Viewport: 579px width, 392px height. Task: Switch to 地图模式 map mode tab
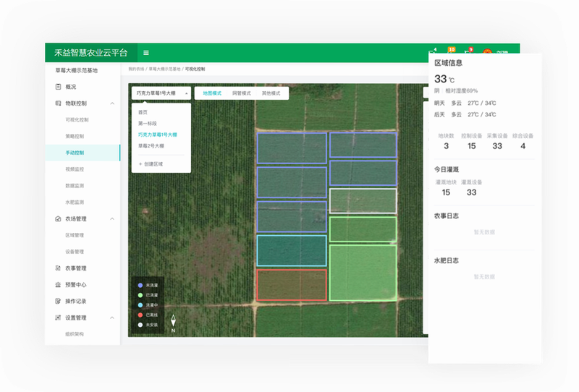pyautogui.click(x=212, y=93)
